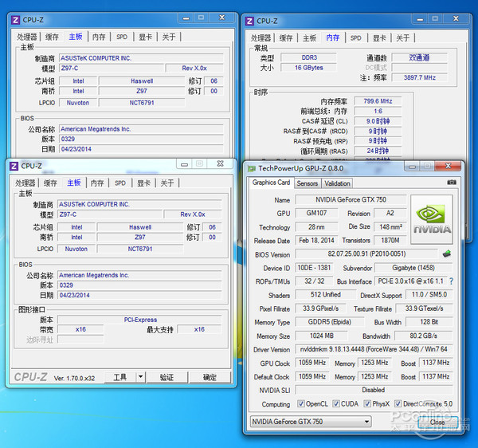This screenshot has height=448, width=478.
Task: Click the CPU-Z icon in the top-right memory window
Action: pos(249,21)
